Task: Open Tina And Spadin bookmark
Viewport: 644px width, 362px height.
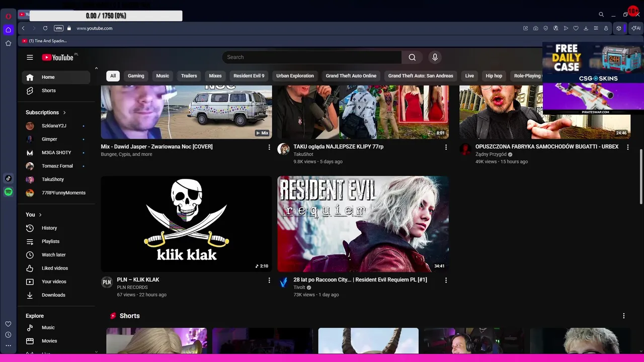Action: [x=45, y=41]
